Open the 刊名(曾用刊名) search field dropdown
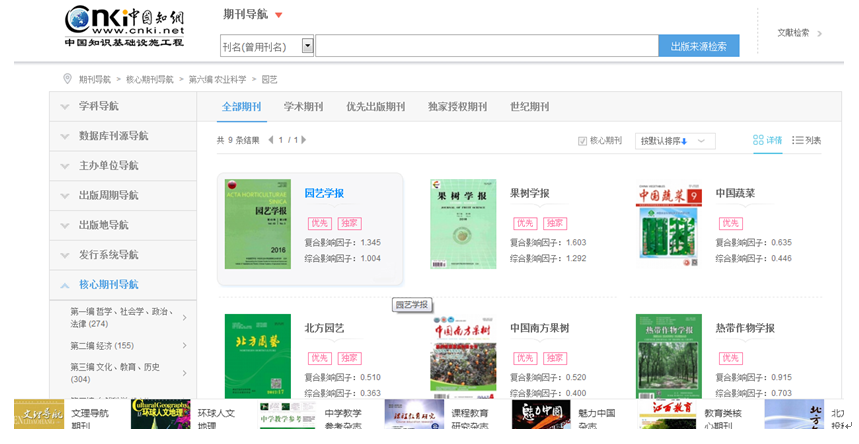The image size is (859, 444). [308, 46]
